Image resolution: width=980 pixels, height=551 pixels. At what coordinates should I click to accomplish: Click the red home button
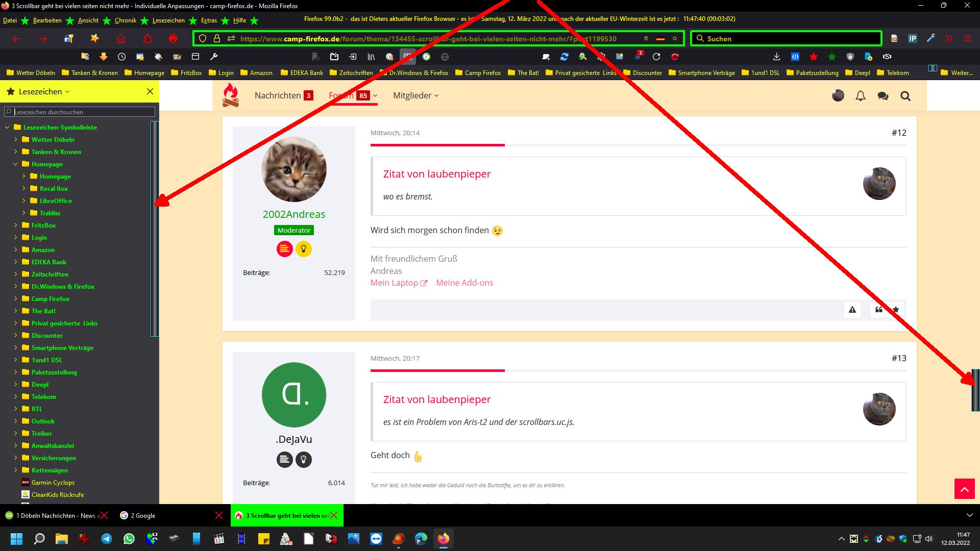pyautogui.click(x=120, y=39)
